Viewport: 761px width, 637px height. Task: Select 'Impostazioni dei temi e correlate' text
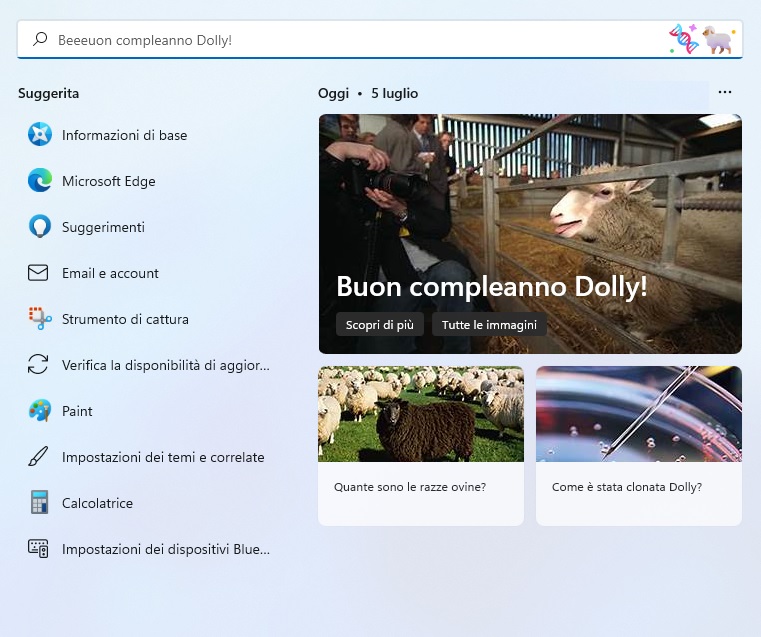click(163, 457)
